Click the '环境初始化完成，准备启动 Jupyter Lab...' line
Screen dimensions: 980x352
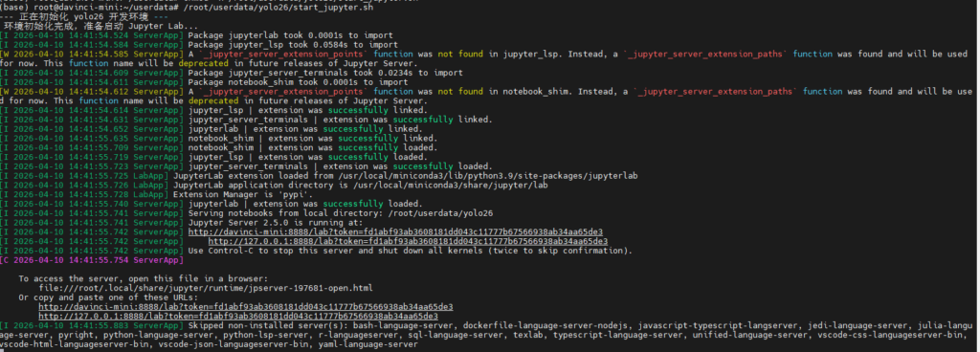pyautogui.click(x=101, y=26)
